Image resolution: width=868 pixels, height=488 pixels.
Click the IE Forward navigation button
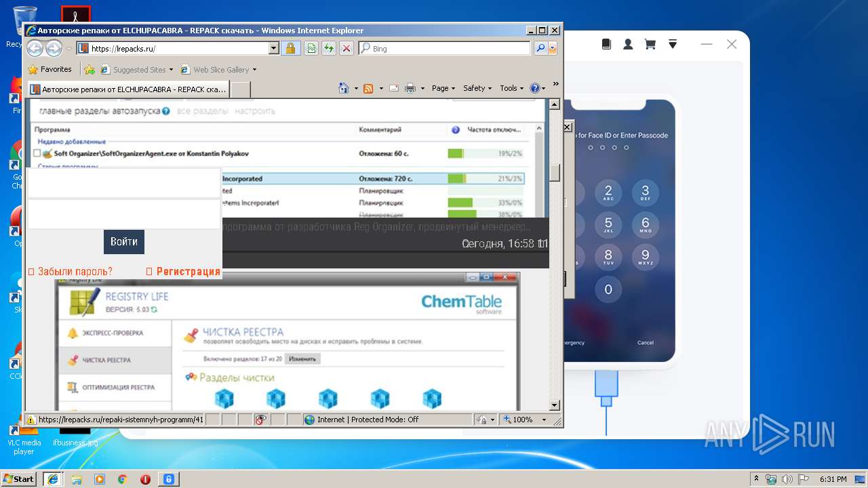pyautogui.click(x=54, y=48)
